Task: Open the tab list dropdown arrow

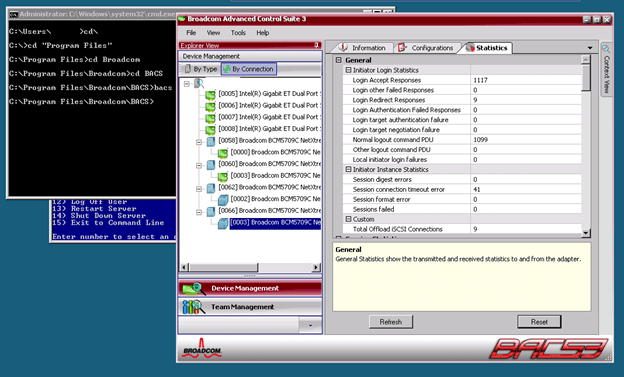Action: 590,48
